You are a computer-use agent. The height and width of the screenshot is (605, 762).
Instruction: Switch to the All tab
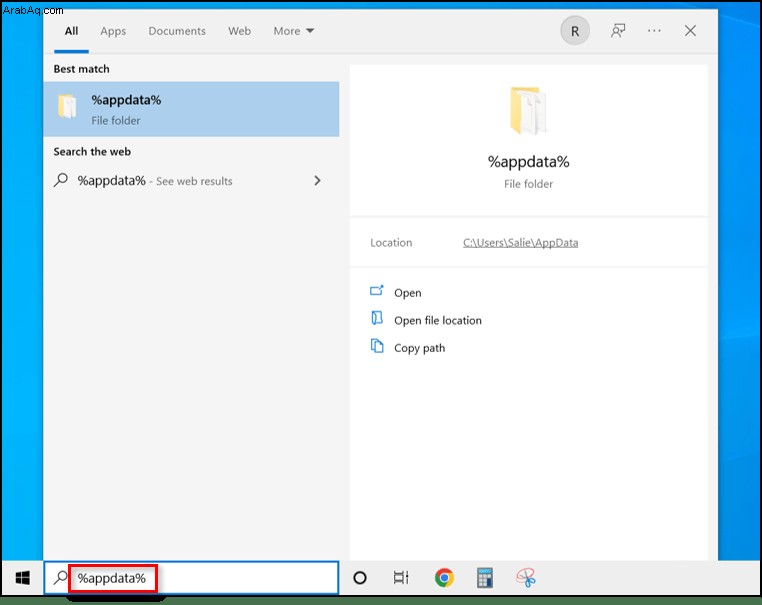coord(71,31)
